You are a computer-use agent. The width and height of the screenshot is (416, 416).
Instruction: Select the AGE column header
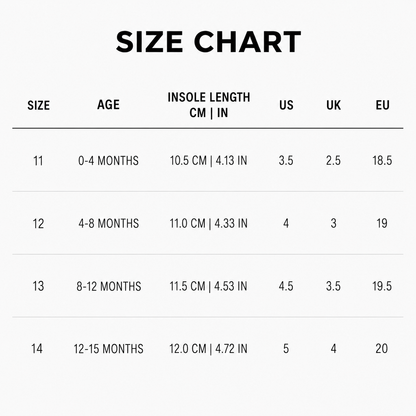click(108, 105)
